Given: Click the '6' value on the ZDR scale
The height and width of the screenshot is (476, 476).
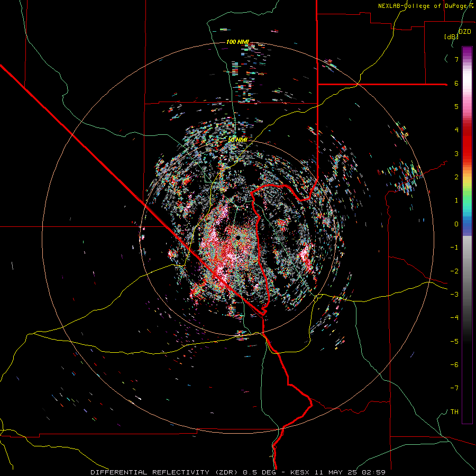Looking at the screenshot, I should (456, 83).
